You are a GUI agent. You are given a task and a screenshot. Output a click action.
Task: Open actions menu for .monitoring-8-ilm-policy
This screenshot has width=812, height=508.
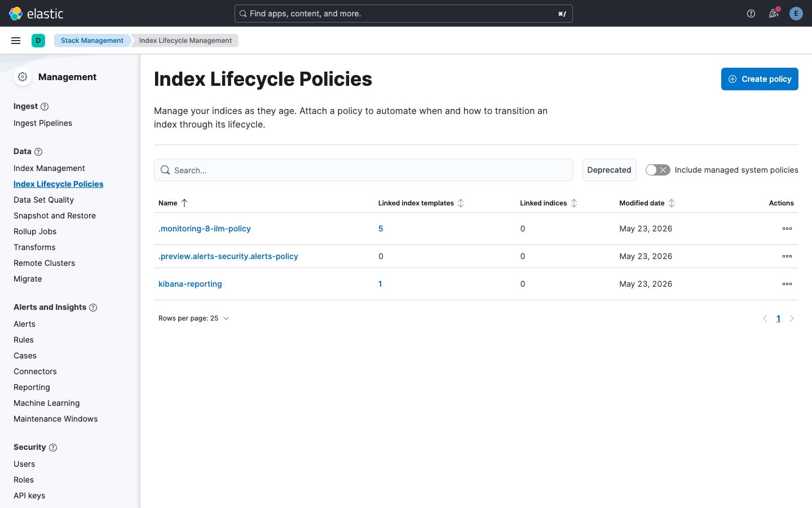point(787,229)
